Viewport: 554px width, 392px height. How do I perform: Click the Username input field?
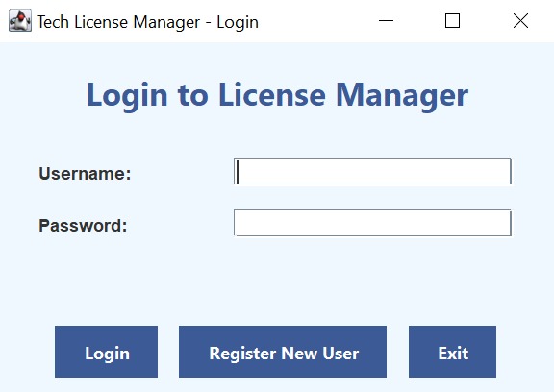[372, 171]
